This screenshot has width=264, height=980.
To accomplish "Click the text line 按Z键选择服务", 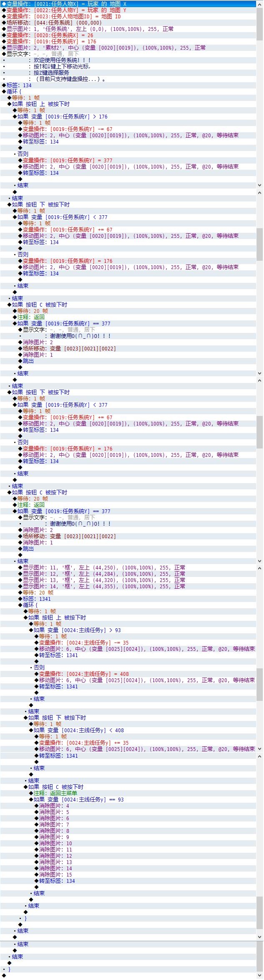I will [x=52, y=73].
